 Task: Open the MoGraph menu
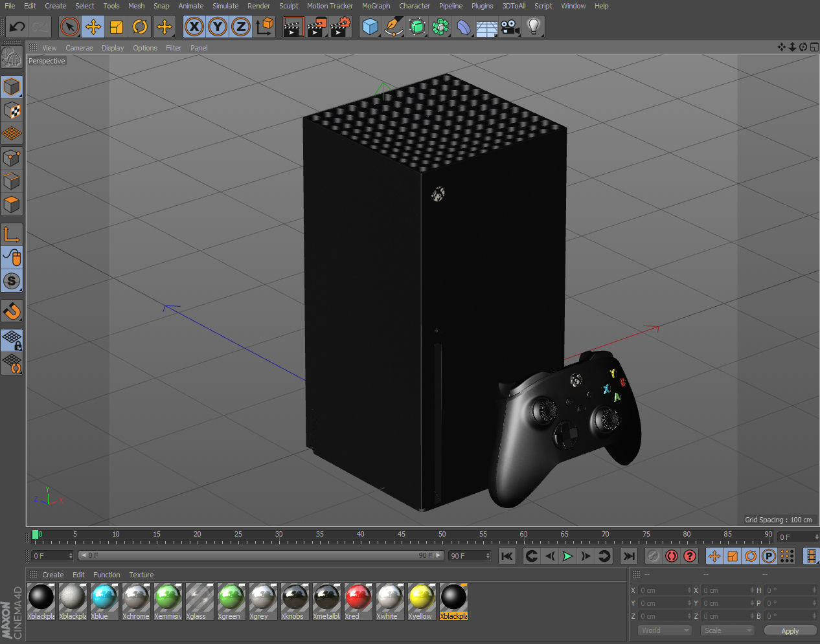tap(376, 6)
